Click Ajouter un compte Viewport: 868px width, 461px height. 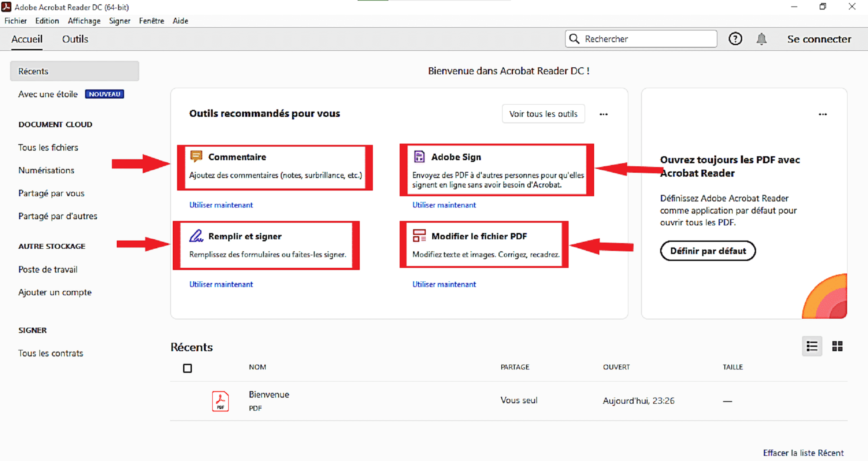click(x=55, y=293)
